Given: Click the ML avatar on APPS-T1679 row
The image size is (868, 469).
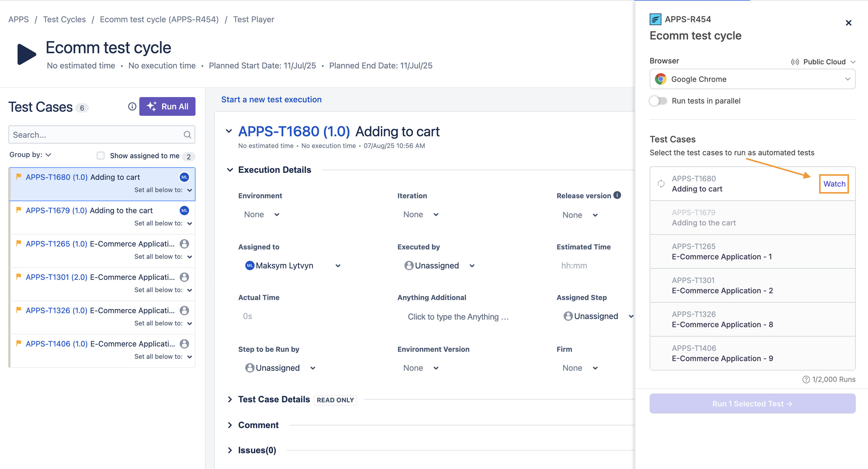Looking at the screenshot, I should 184,211.
